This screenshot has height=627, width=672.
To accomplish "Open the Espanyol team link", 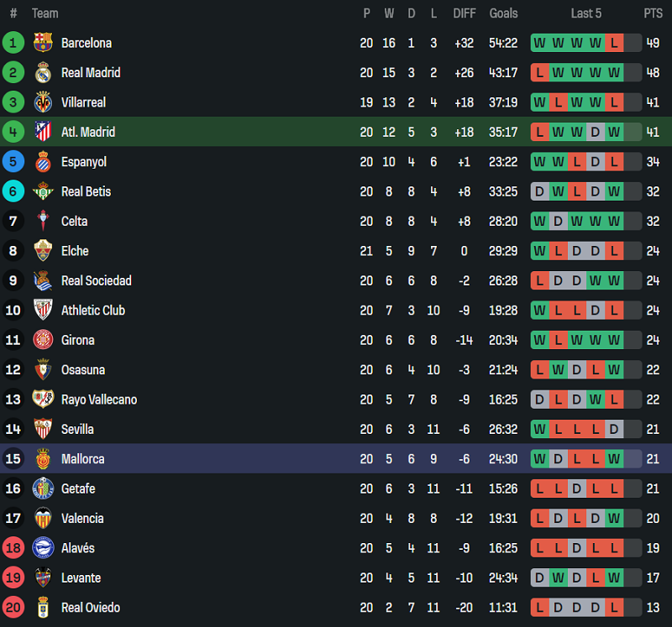I will (x=84, y=162).
